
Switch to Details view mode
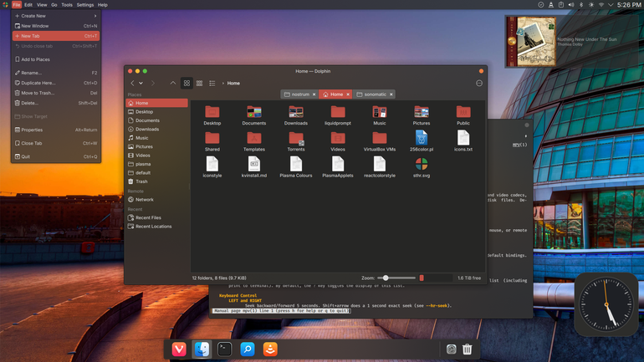(212, 84)
